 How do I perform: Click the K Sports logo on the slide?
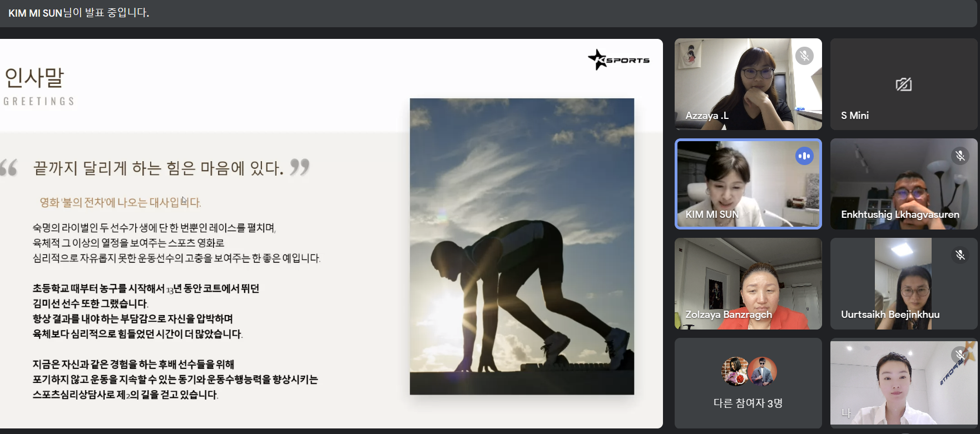618,59
